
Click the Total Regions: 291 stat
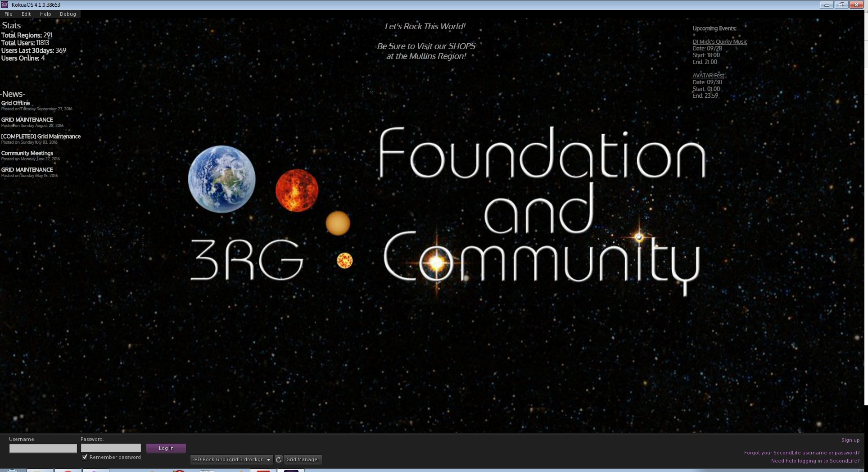click(27, 35)
